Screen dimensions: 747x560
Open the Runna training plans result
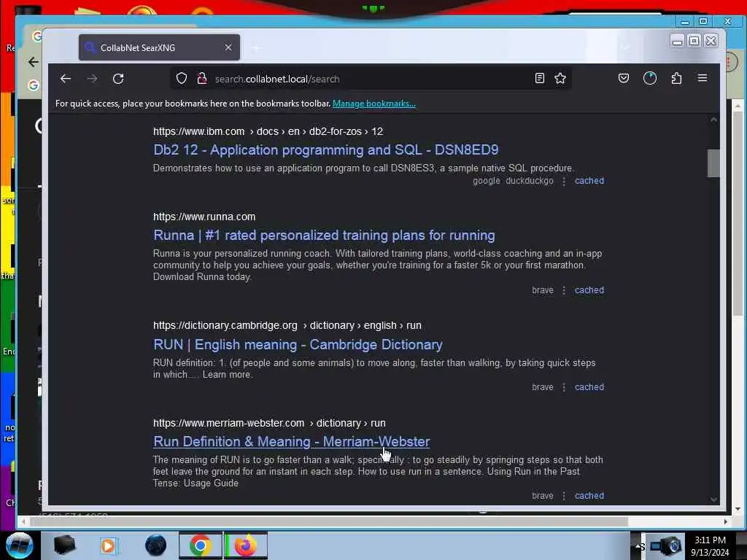(324, 236)
